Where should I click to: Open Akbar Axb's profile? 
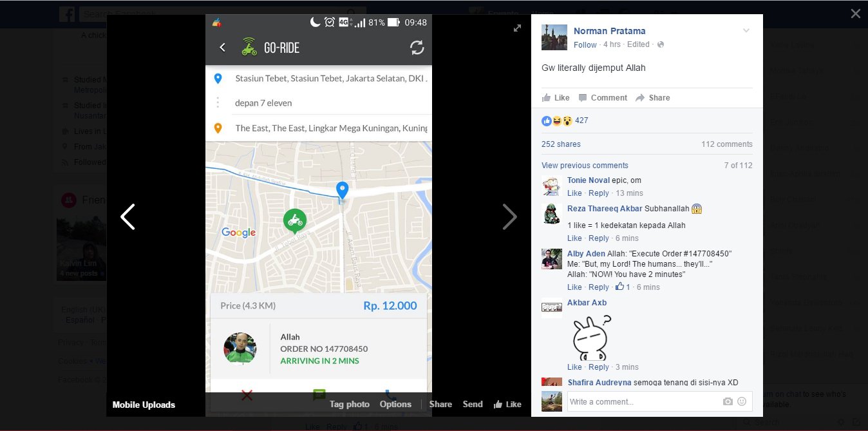click(587, 303)
